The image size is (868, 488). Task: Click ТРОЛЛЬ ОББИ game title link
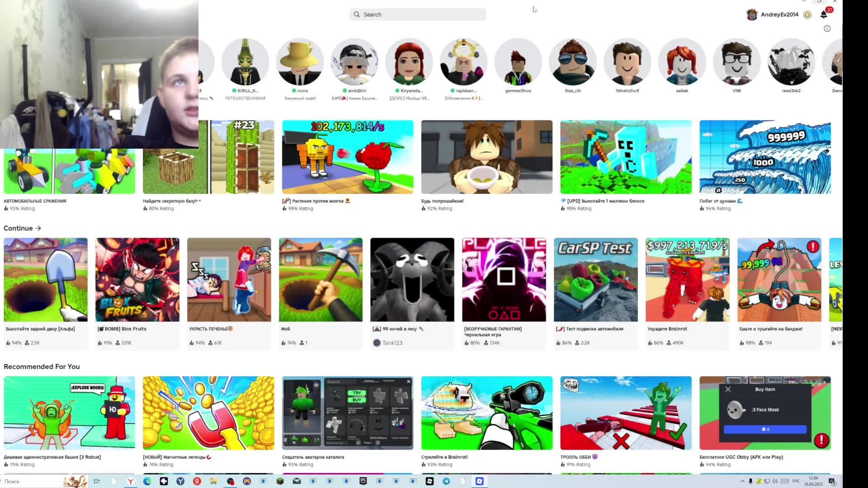[x=575, y=457]
